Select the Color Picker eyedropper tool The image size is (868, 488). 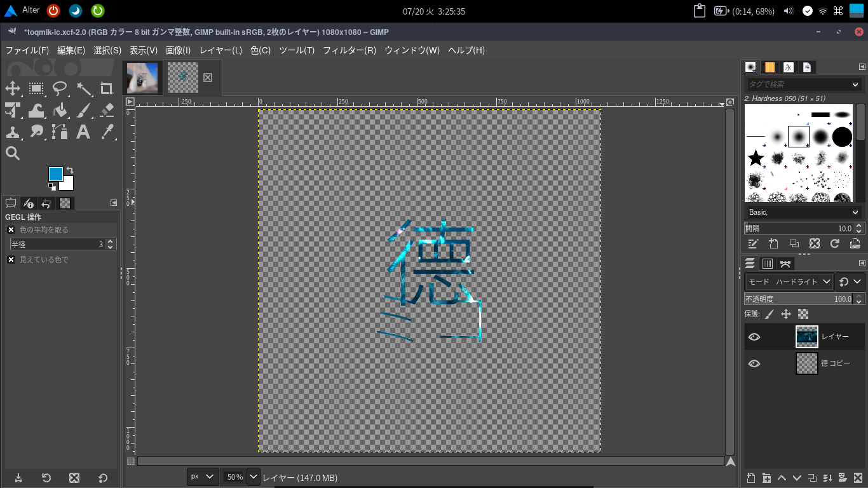point(107,132)
